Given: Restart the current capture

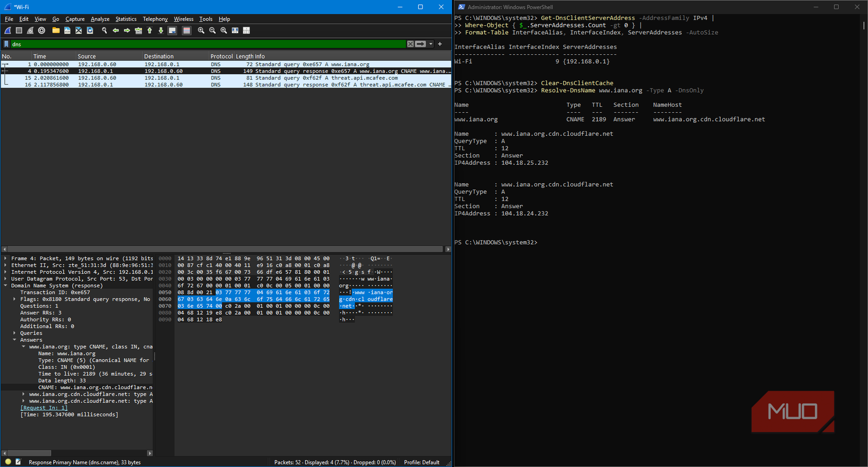Looking at the screenshot, I should tap(31, 31).
